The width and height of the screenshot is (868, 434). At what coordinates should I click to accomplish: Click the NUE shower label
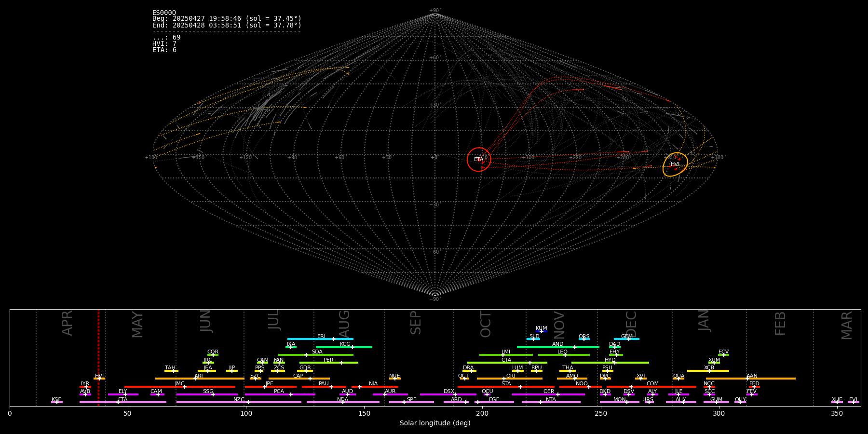[394, 376]
